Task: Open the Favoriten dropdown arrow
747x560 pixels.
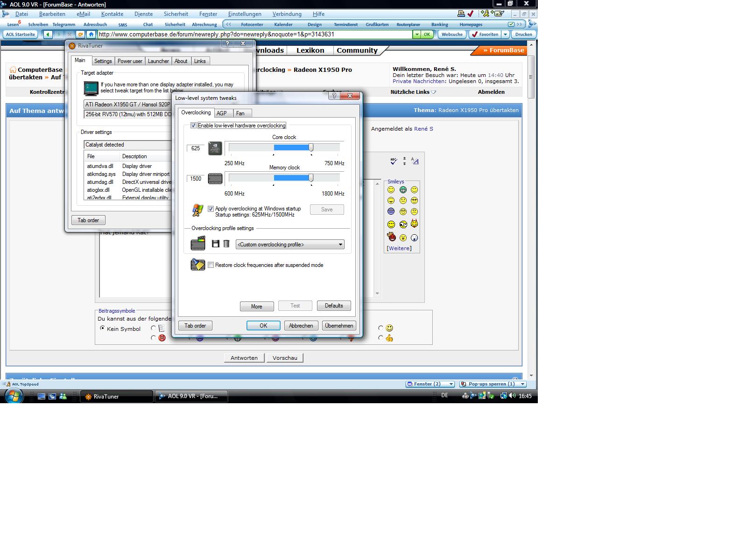Action: pyautogui.click(x=505, y=34)
